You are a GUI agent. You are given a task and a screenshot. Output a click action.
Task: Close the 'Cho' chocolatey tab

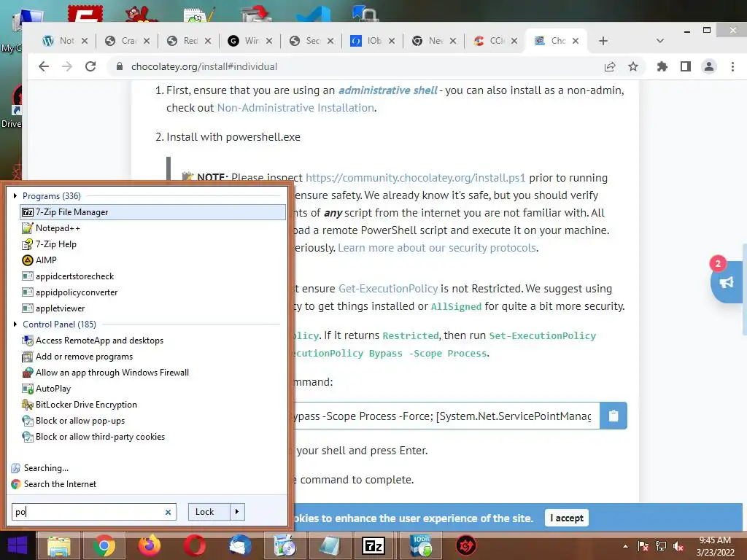tap(576, 41)
